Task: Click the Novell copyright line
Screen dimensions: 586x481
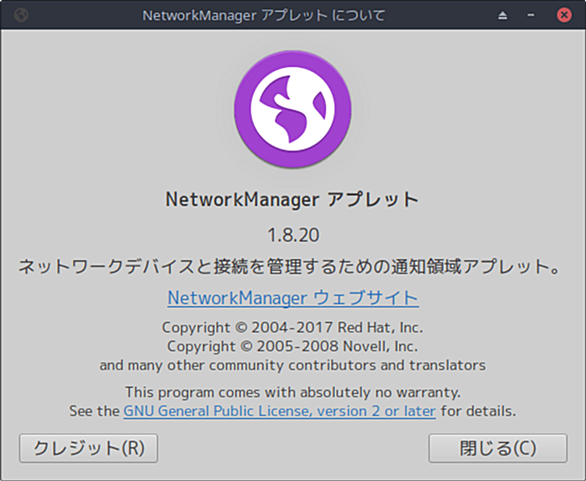Action: pyautogui.click(x=293, y=346)
